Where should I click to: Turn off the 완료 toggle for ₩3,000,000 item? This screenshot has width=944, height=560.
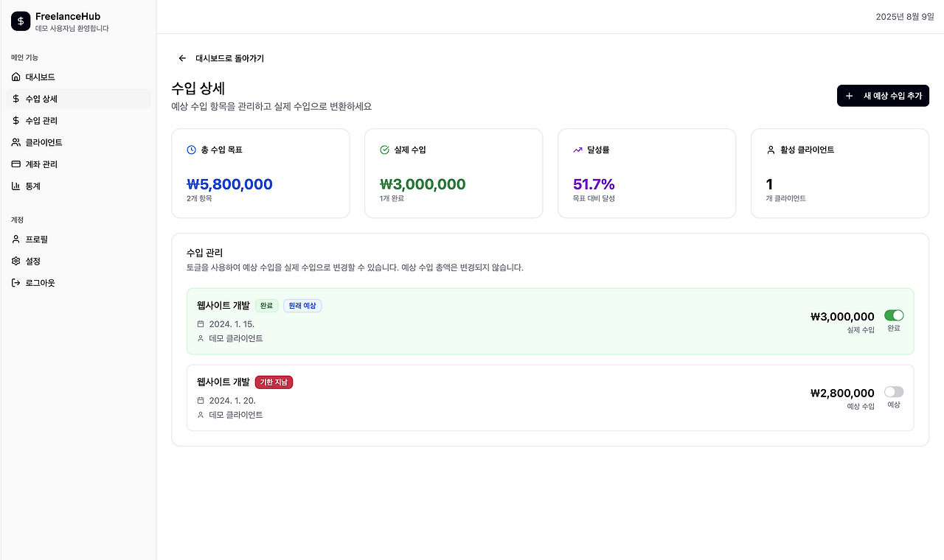pos(894,315)
